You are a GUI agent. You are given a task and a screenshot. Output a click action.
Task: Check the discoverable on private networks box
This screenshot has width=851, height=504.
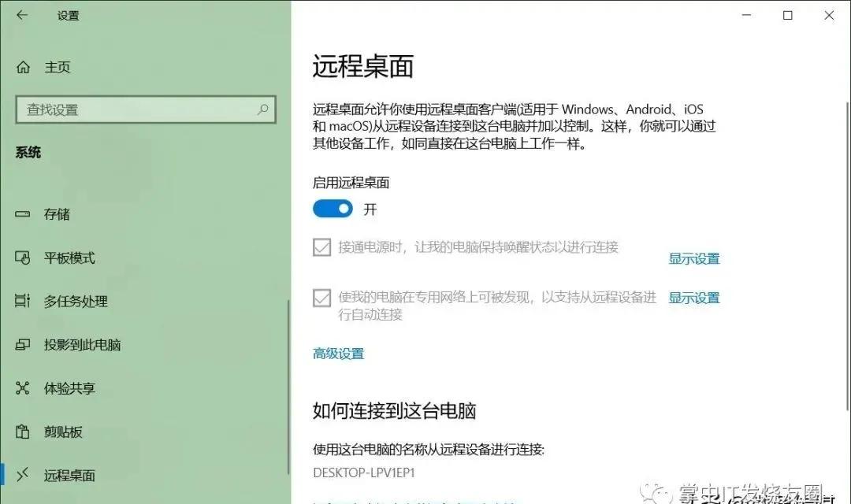[x=321, y=298]
